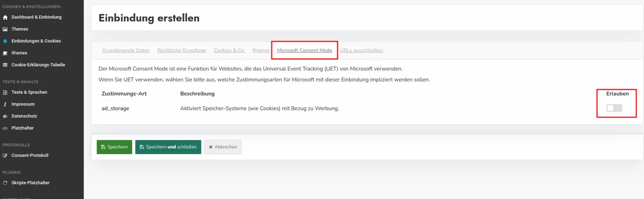
Task: Click the Platzhalter code icon
Action: coord(5,128)
